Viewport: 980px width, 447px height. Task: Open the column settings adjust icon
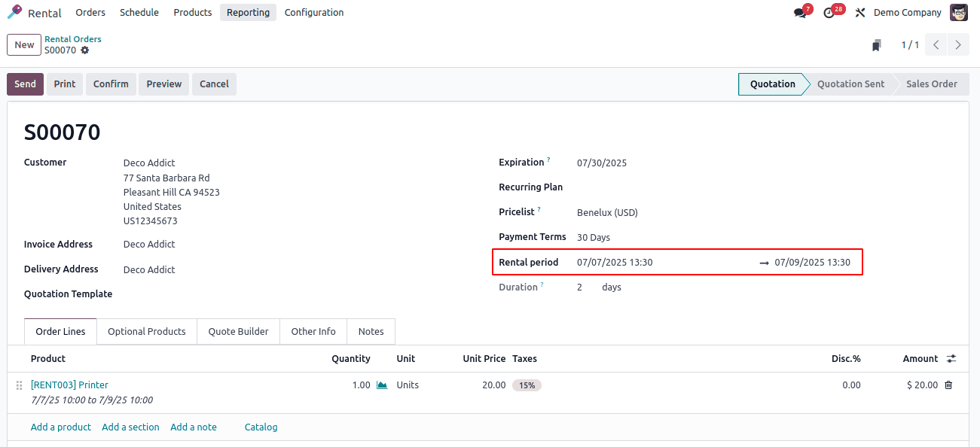tap(951, 359)
